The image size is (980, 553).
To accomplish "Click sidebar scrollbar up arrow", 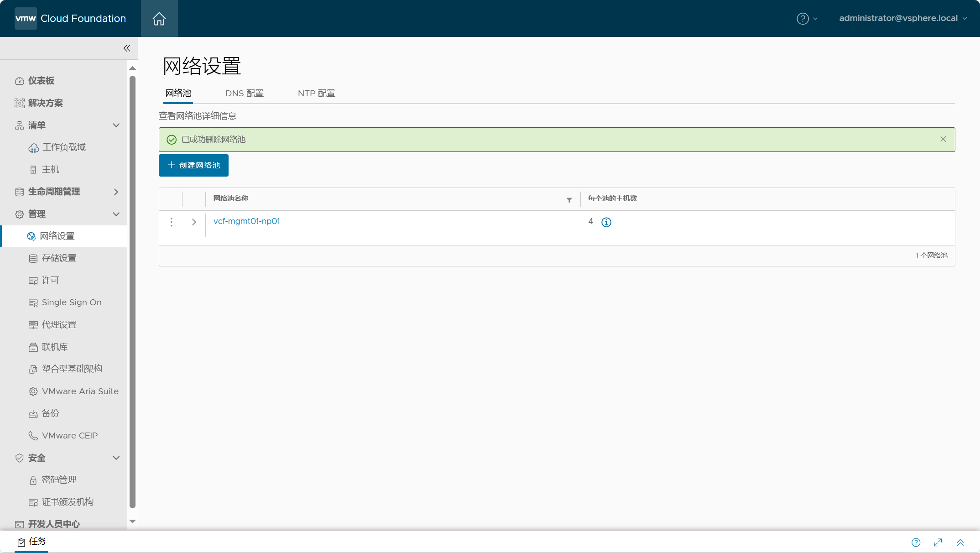I will click(133, 68).
